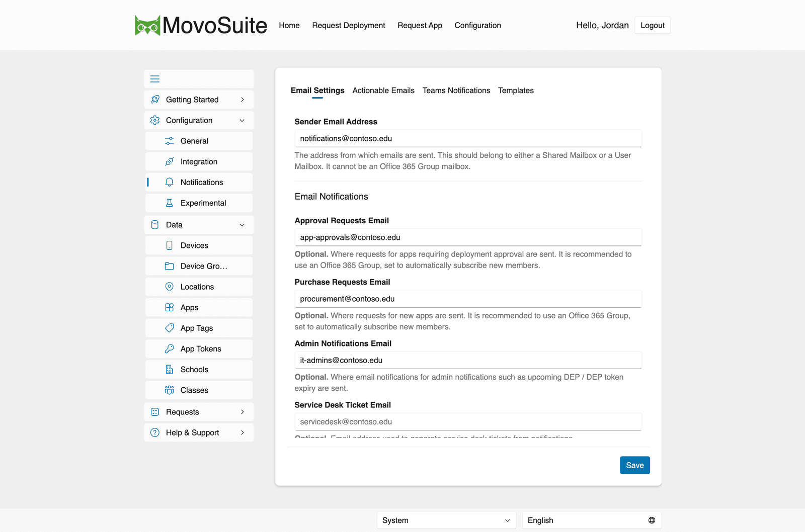Viewport: 805px width, 532px height.
Task: Open General under Configuration
Action: pyautogui.click(x=199, y=141)
